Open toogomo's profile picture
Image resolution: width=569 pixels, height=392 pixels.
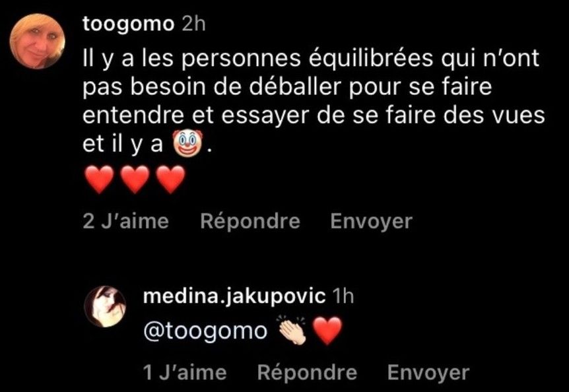tap(38, 42)
